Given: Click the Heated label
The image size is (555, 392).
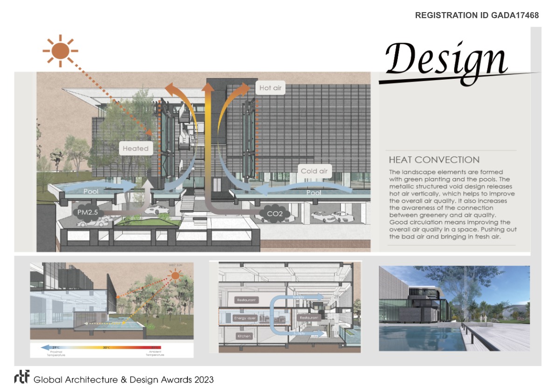Looking at the screenshot, I should point(136,149).
